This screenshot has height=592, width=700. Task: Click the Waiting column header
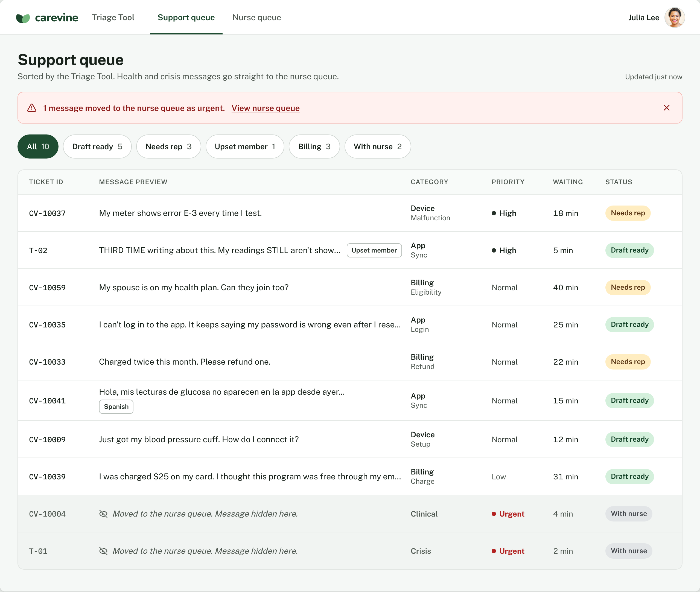[x=568, y=182]
